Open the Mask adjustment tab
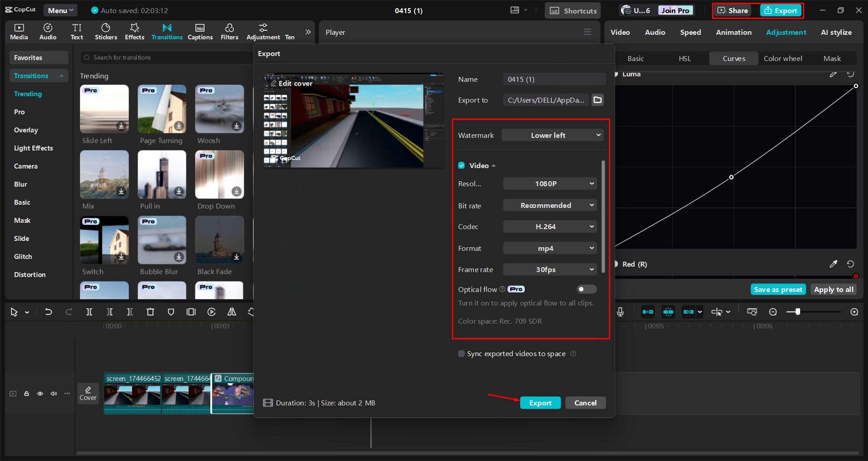Viewport: 868px width, 461px height. [832, 58]
